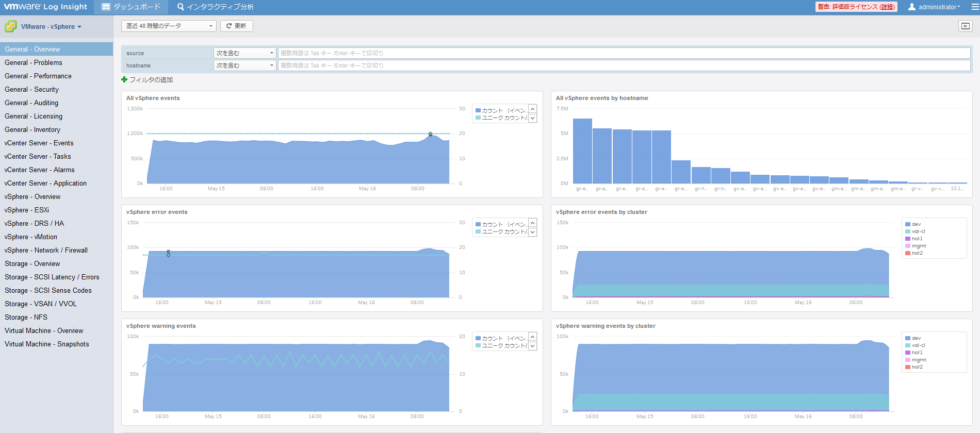Open Virtual Machine - Snapshots dashboard
Screen dimensions: 980x433
tap(57, 344)
